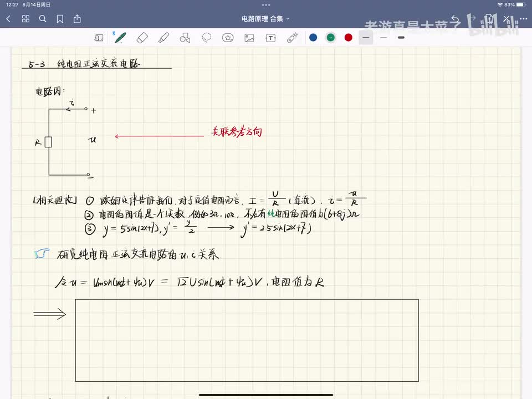Tap the 12:27 clock in status bar
This screenshot has width=532, height=399.
point(12,5)
